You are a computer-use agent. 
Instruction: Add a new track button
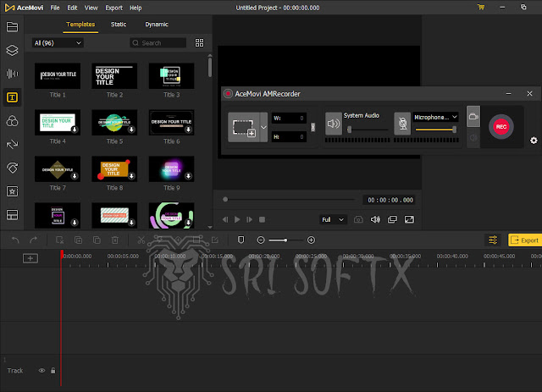pyautogui.click(x=30, y=258)
